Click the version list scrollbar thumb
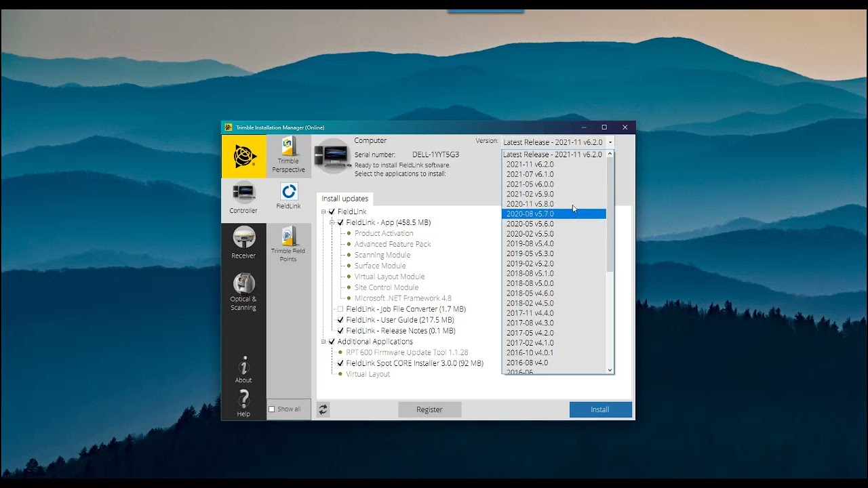 610,215
